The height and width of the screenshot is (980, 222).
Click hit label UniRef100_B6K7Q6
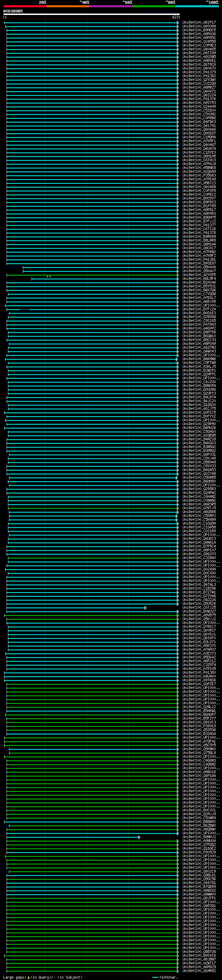(199, 290)
